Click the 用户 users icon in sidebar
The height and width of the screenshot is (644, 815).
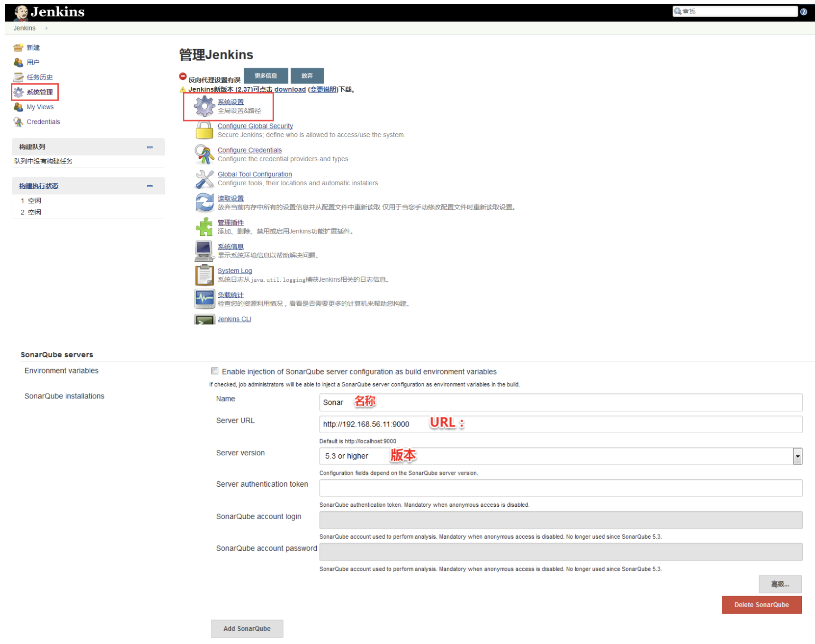18,62
